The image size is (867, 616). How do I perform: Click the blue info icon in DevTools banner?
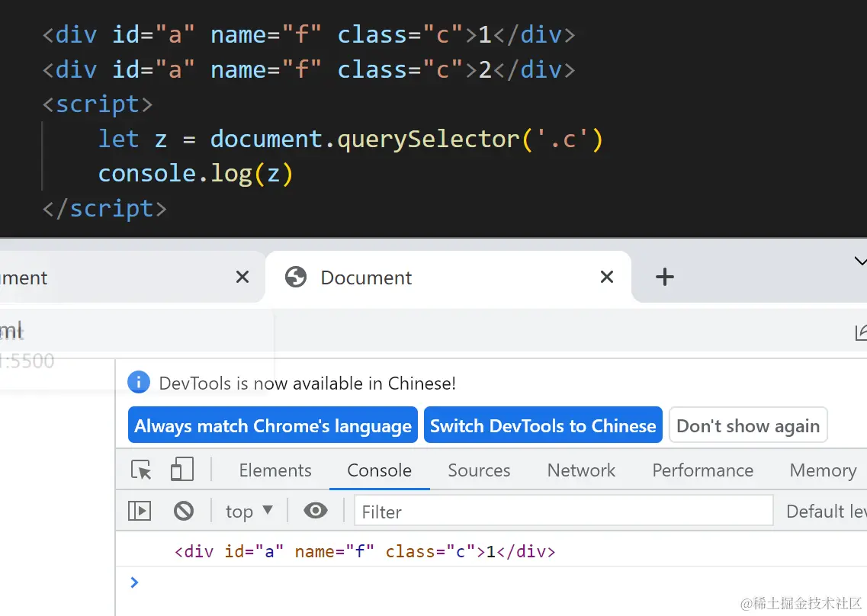click(139, 382)
